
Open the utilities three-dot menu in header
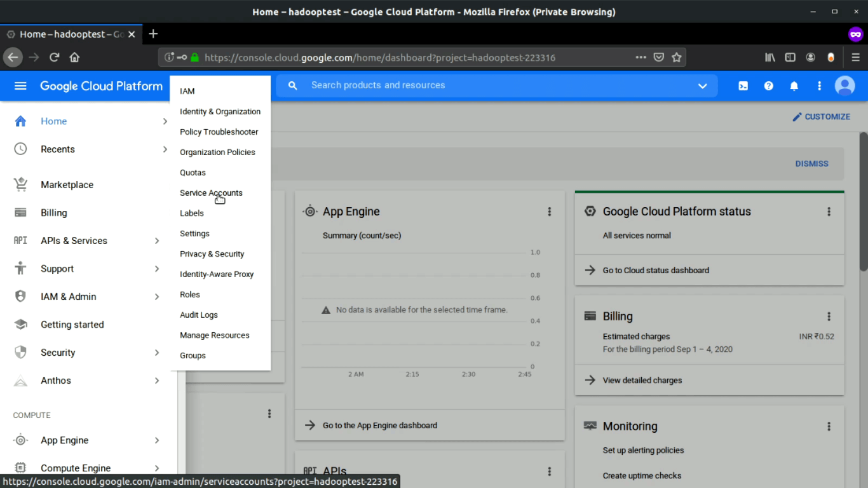[x=819, y=86]
